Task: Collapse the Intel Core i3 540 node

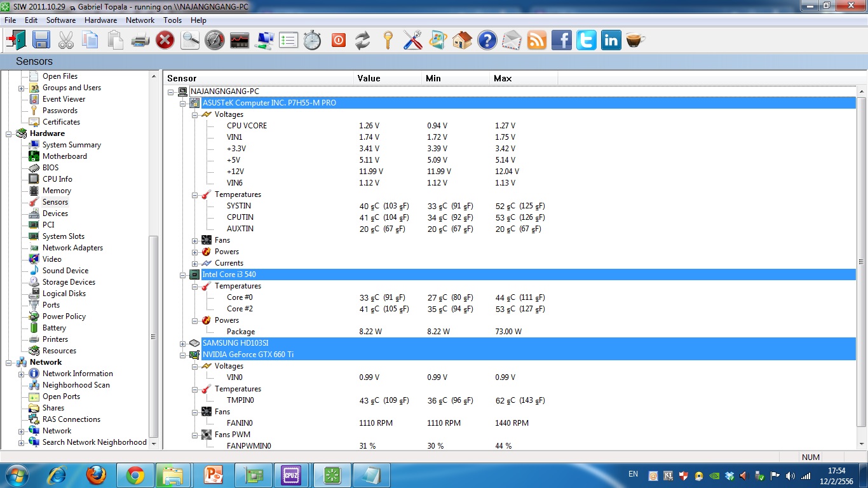Action: [183, 274]
